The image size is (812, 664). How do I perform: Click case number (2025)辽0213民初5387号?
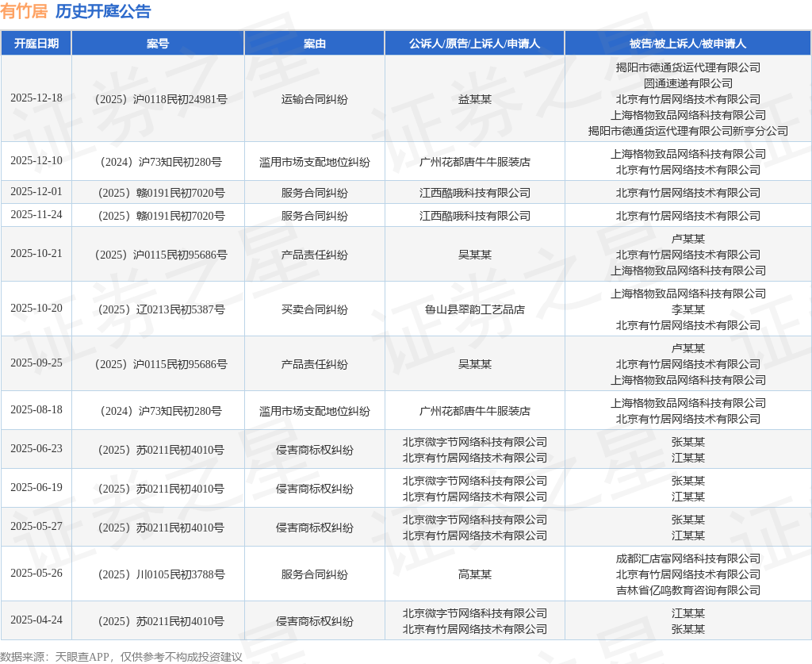click(159, 309)
